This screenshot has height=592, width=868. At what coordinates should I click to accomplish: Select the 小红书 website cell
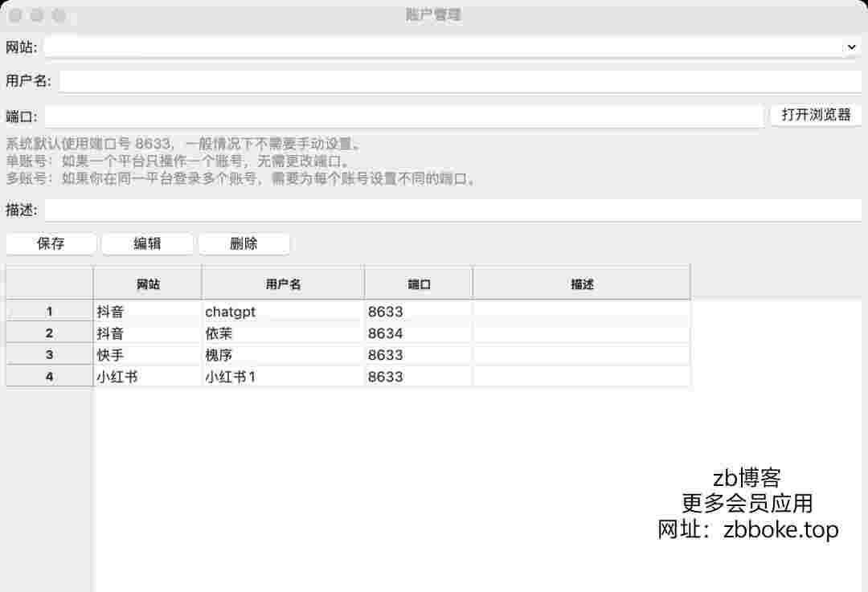pos(148,377)
